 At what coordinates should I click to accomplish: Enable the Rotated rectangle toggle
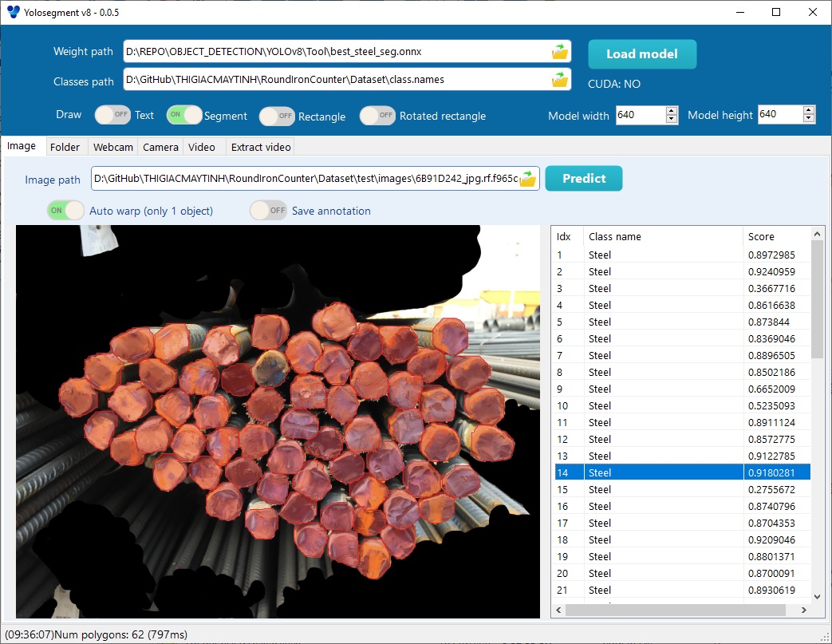[377, 116]
